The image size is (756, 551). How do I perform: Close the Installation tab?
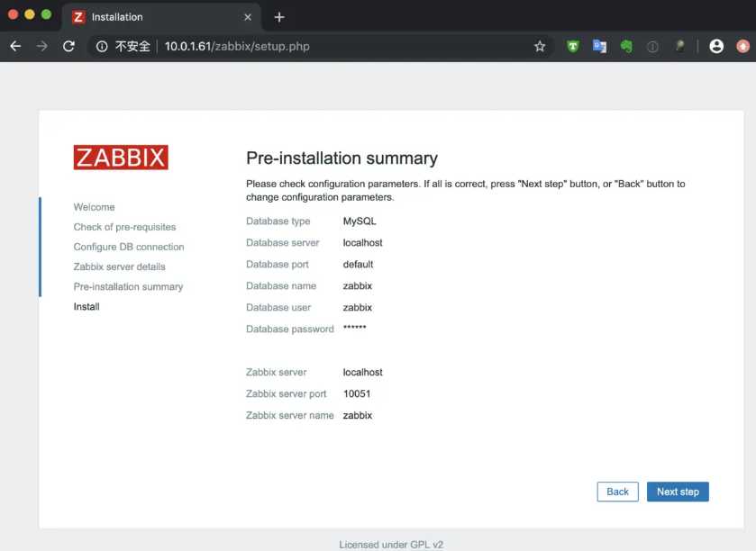click(248, 17)
